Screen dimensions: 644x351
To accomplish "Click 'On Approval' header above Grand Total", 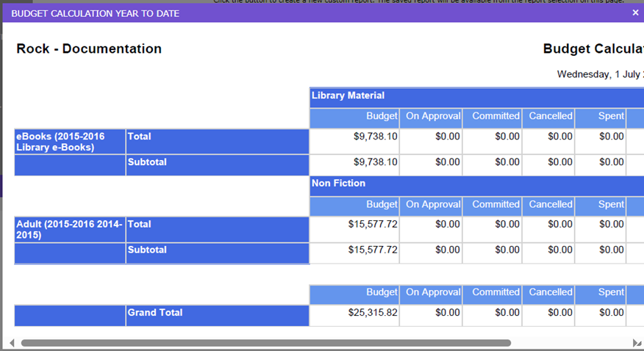I will (431, 294).
